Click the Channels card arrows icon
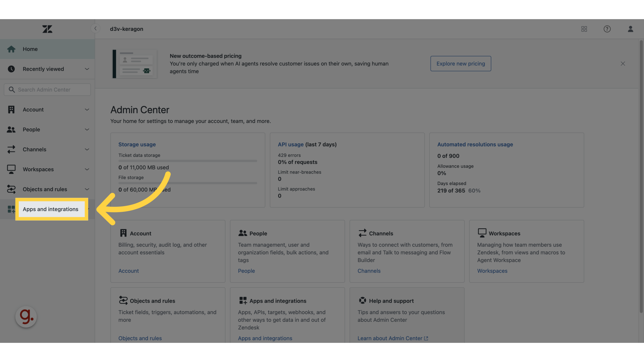This screenshot has height=362, width=644. coord(363,233)
